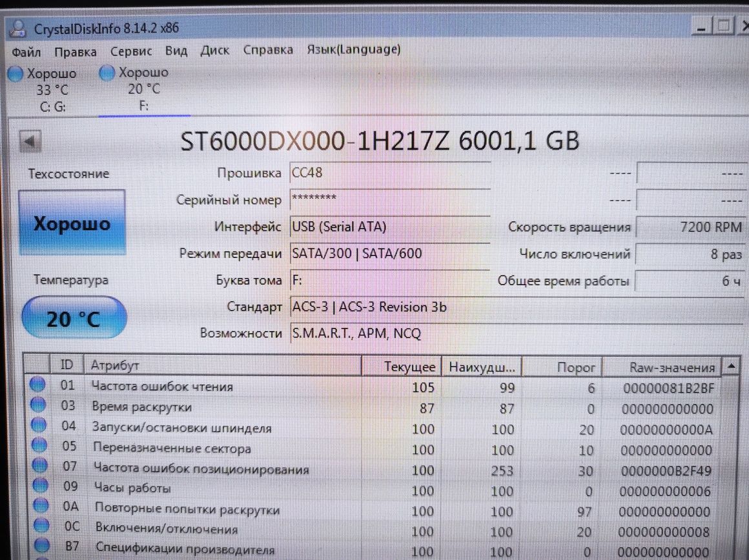The height and width of the screenshot is (560, 749).
Task: Click the 20 °C temperature button
Action: (74, 318)
